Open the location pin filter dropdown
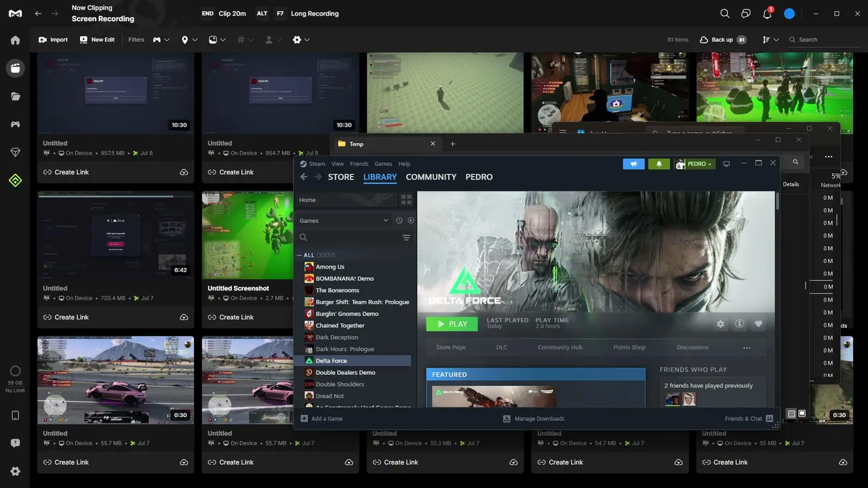The image size is (868, 488). pos(189,40)
